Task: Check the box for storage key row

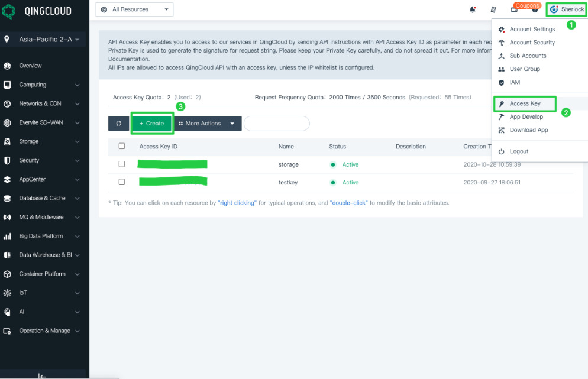Action: pos(122,164)
